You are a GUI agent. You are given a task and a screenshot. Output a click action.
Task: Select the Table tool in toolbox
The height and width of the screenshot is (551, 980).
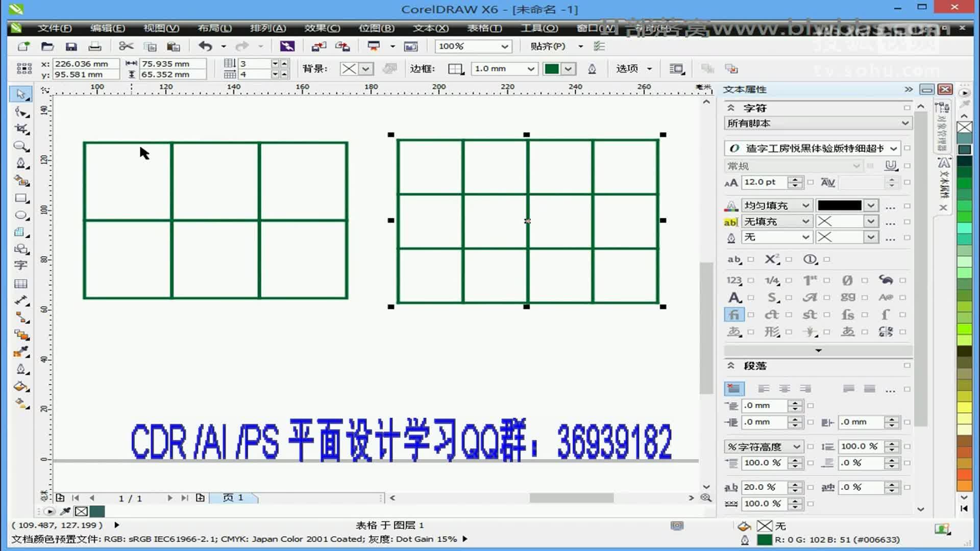click(x=20, y=284)
